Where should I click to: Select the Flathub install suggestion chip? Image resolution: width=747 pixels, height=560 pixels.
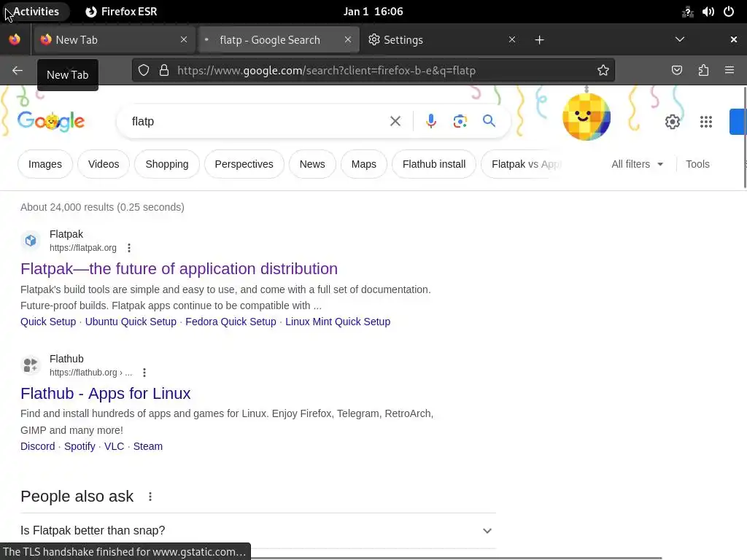[x=434, y=164]
